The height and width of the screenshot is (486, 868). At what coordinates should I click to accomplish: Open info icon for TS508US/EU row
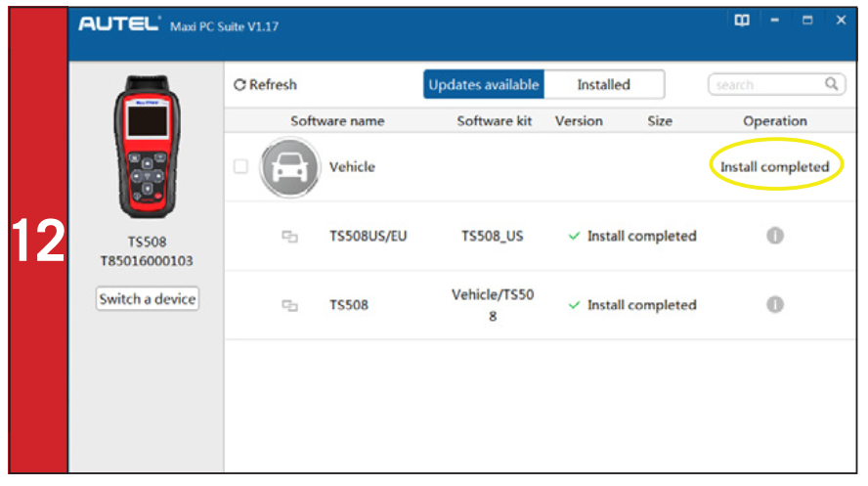tap(774, 236)
